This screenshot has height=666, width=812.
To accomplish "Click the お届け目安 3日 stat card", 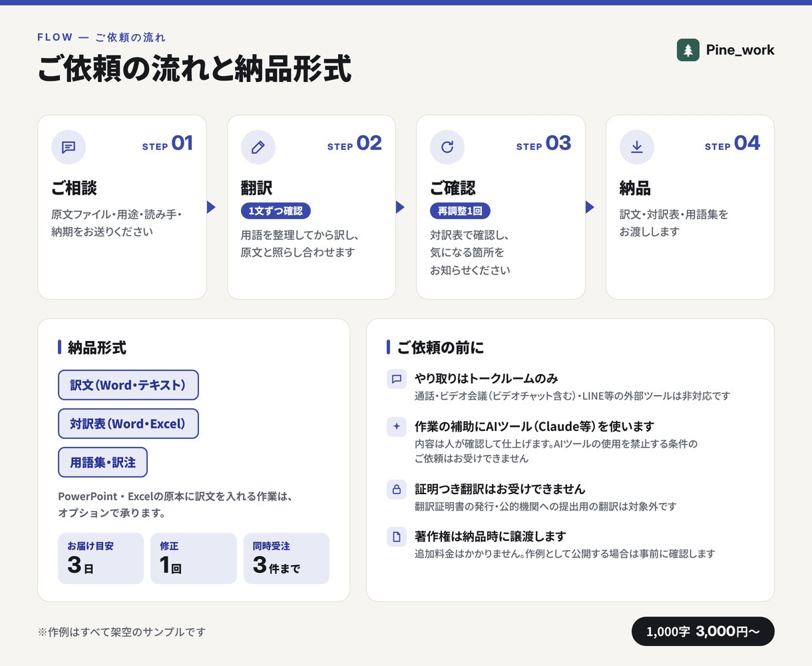I will (x=101, y=558).
